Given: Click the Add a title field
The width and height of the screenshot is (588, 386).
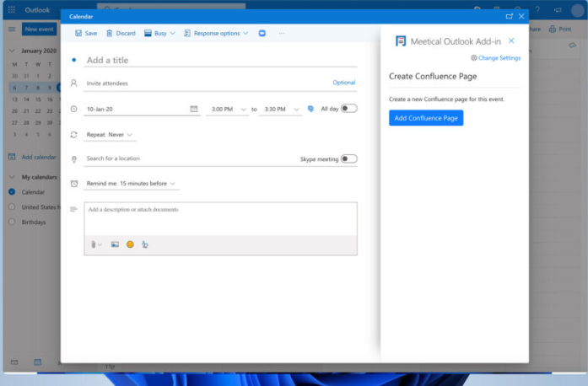Looking at the screenshot, I should [220, 60].
